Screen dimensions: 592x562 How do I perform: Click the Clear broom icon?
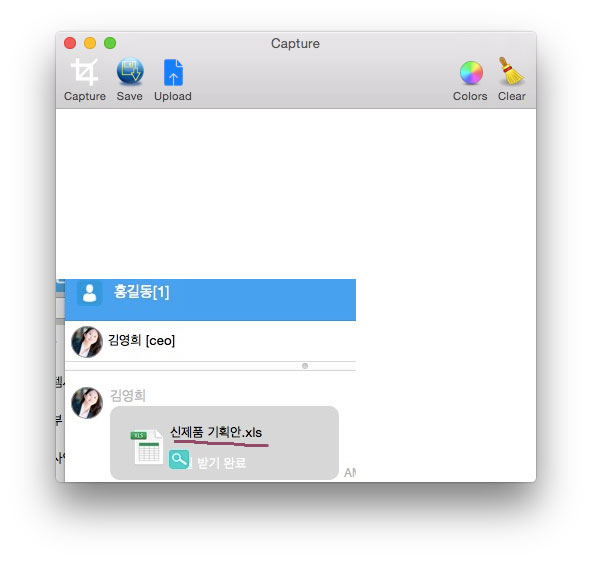coord(511,71)
